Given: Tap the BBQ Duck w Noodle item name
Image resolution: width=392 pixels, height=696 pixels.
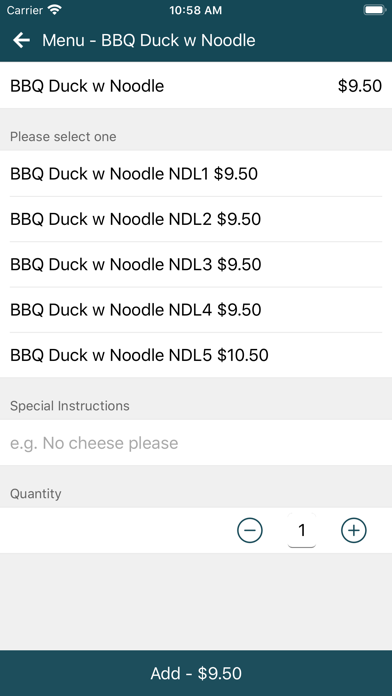Looking at the screenshot, I should (87, 86).
